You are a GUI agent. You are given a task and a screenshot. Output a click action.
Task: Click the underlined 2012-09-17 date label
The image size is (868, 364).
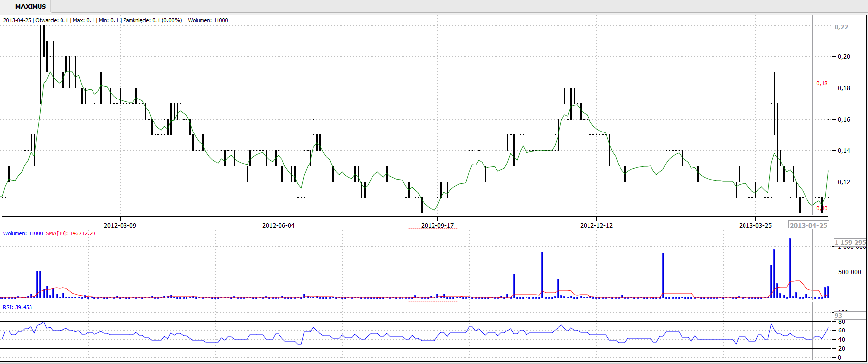coord(437,225)
